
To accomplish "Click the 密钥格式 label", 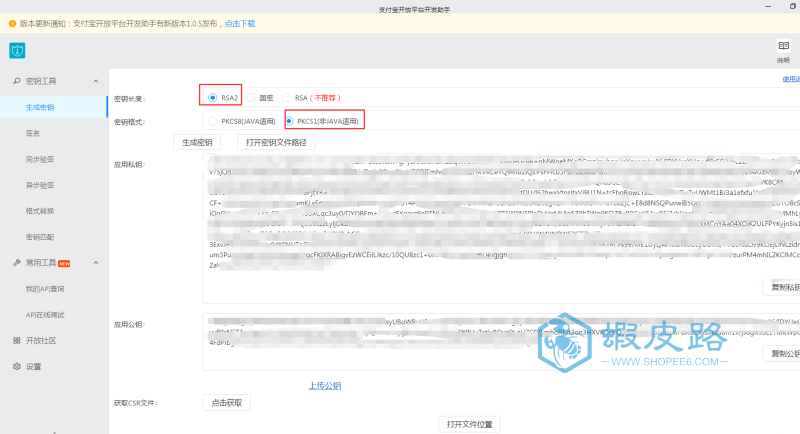I will pyautogui.click(x=130, y=122).
